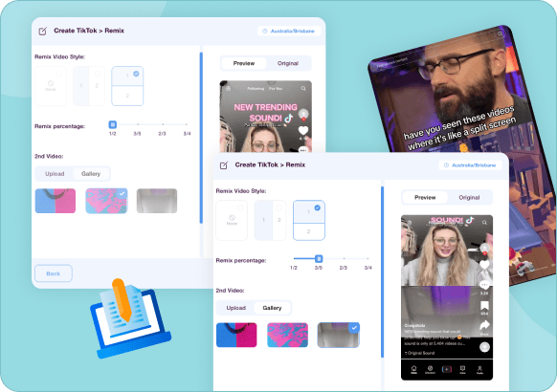
Task: Tap the home icon in phone bottom navigation
Action: pos(413,369)
